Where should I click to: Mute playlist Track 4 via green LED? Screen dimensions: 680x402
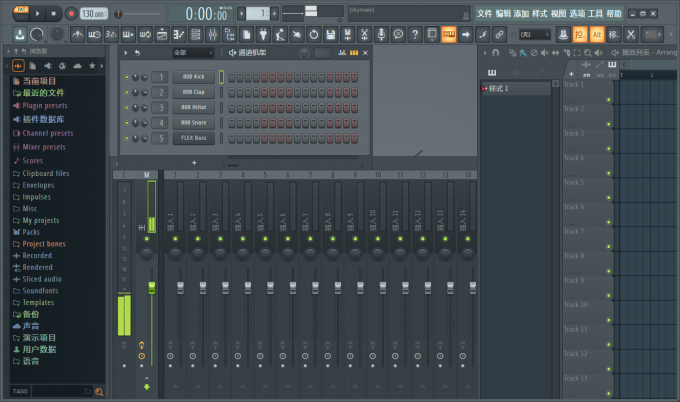(608, 173)
